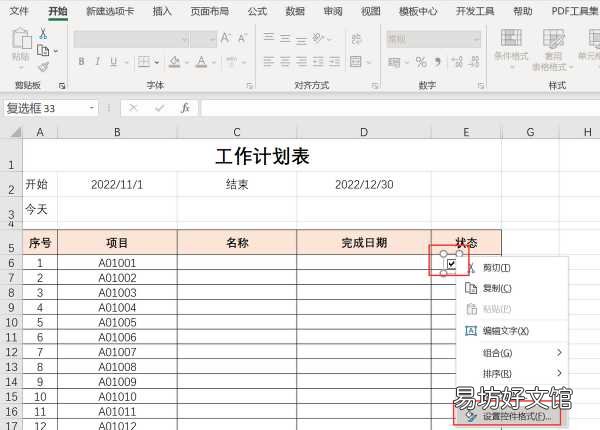Click the Cut scissors icon in clipboard group

(x=43, y=33)
